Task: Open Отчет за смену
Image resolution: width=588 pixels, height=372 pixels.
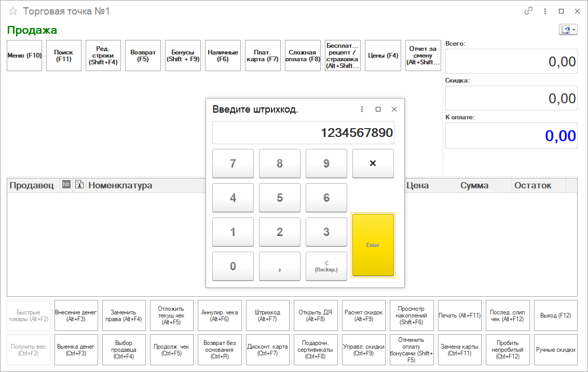Action: coord(423,56)
